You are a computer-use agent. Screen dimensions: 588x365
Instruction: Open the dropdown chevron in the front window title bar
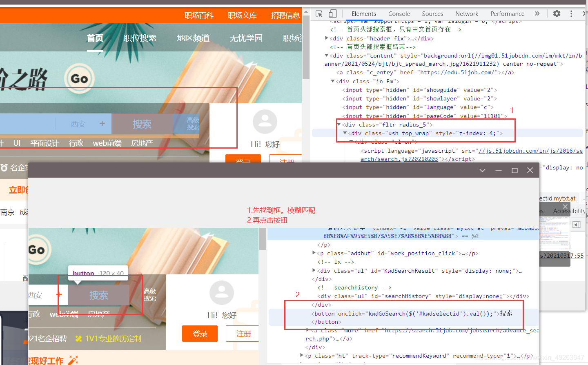point(482,170)
